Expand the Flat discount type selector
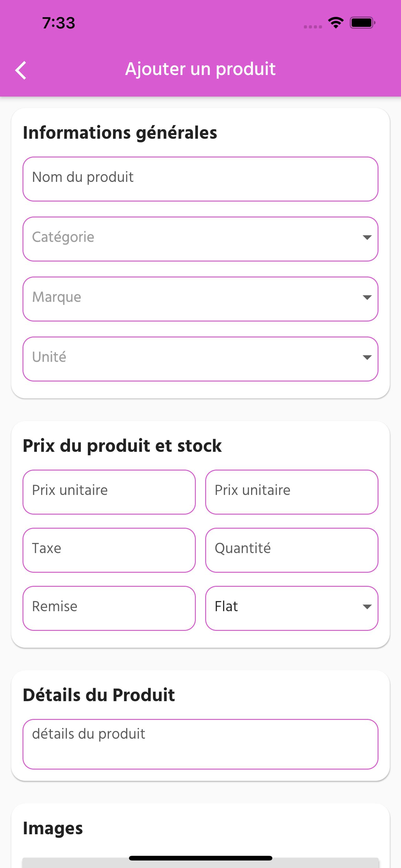Viewport: 401px width, 868px height. 292,608
